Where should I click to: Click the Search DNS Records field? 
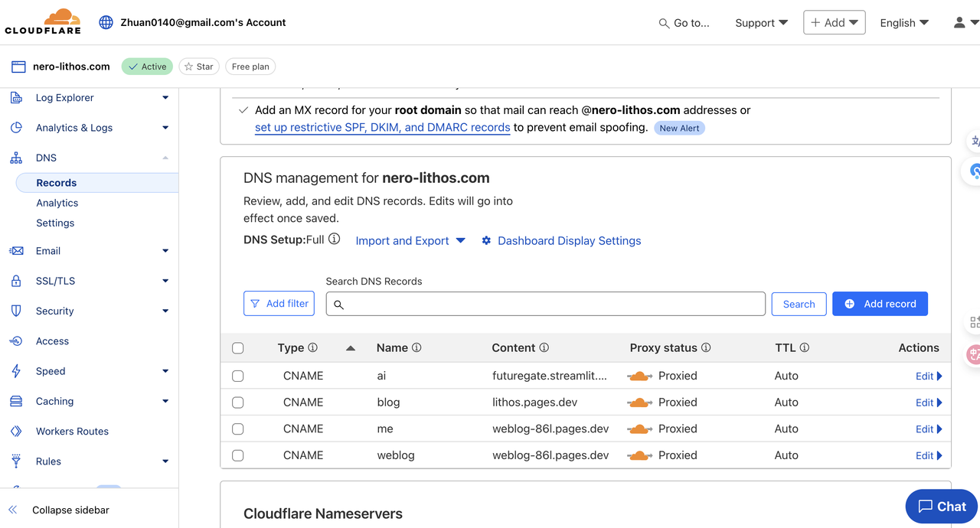coord(546,304)
